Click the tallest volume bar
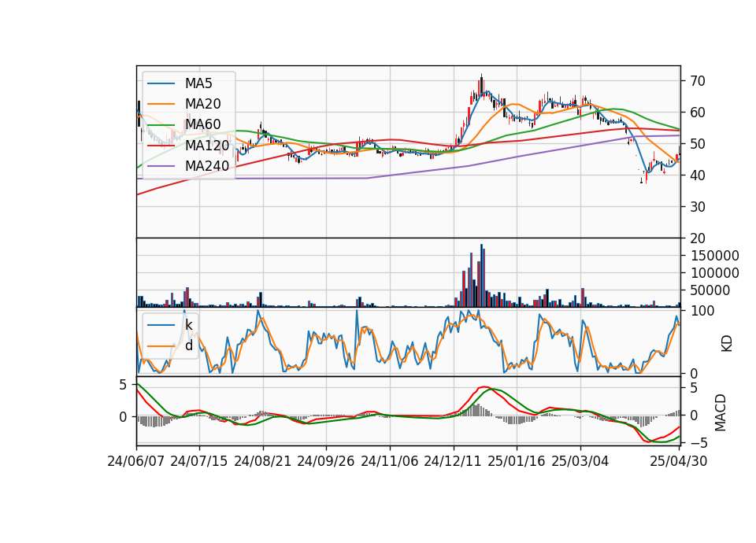The image size is (756, 543). (x=481, y=275)
